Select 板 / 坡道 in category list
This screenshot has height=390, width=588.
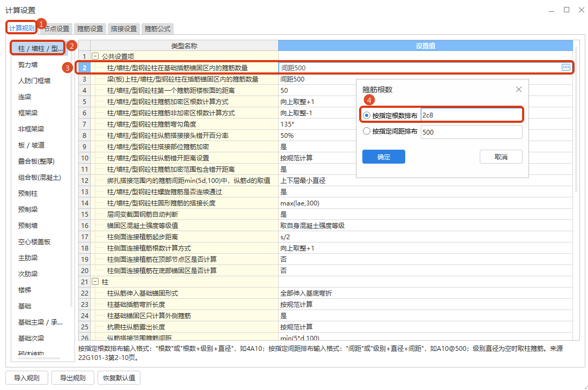(31, 145)
